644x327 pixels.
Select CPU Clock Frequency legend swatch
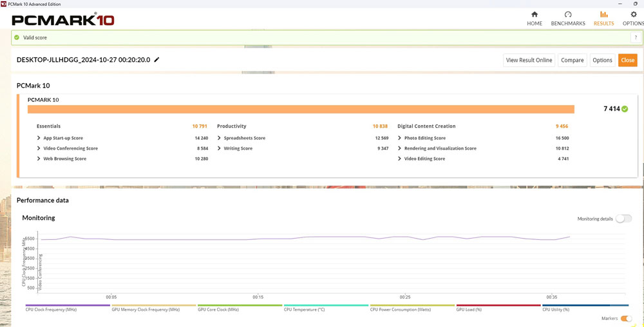(x=68, y=305)
